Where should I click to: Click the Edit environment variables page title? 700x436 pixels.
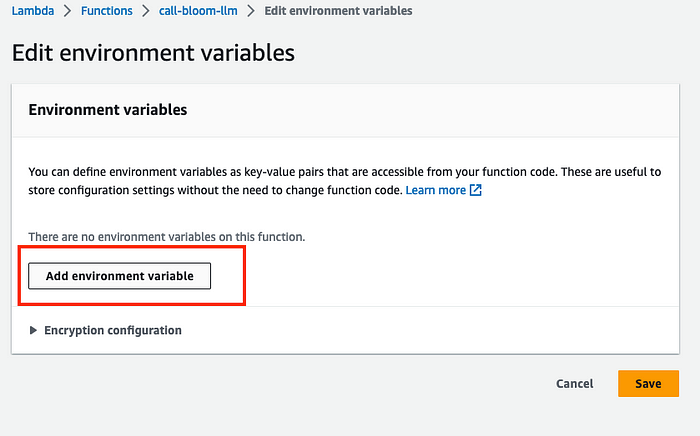pyautogui.click(x=153, y=53)
